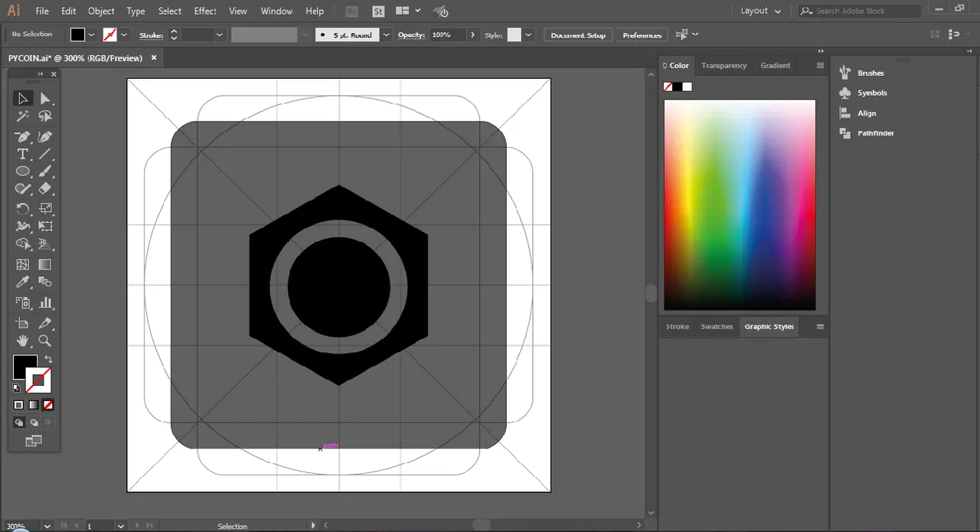Open Adobe Bridge from the Br icon
This screenshot has width=980, height=532.
[x=351, y=11]
